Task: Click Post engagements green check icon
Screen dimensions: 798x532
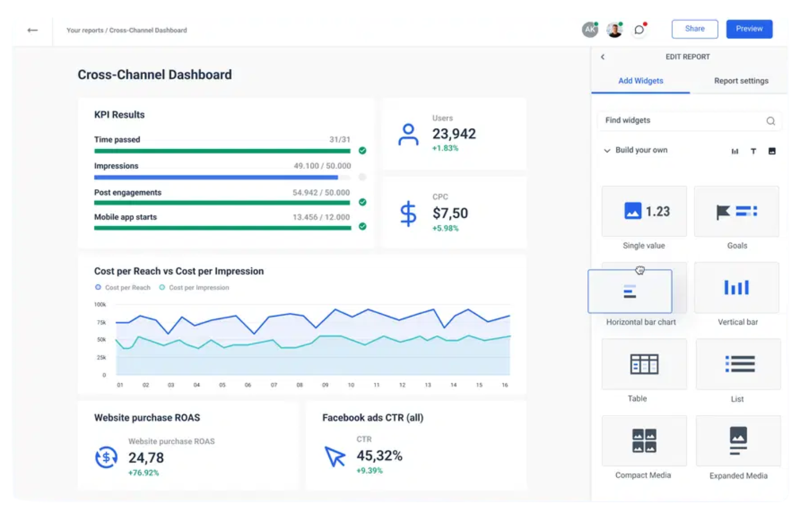Action: coord(362,202)
